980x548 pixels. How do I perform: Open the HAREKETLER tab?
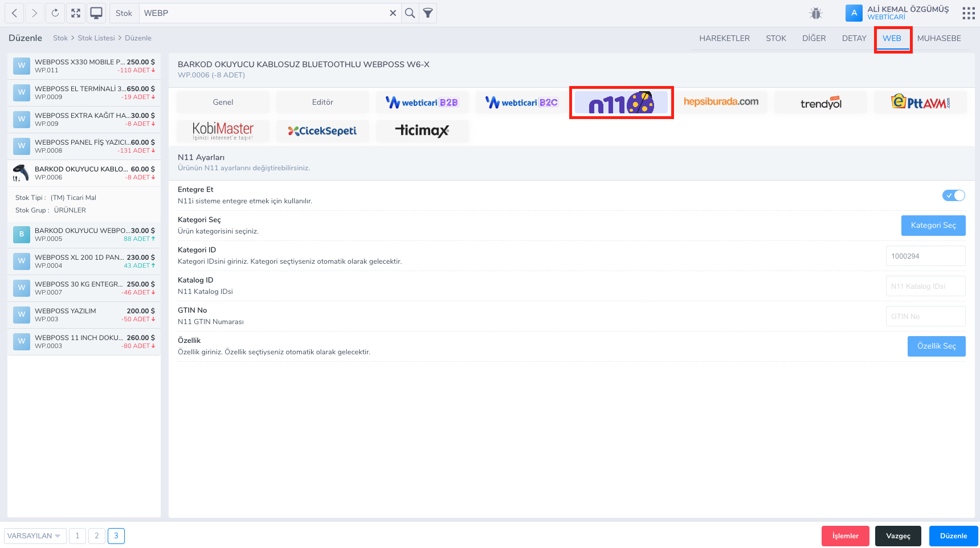[724, 38]
